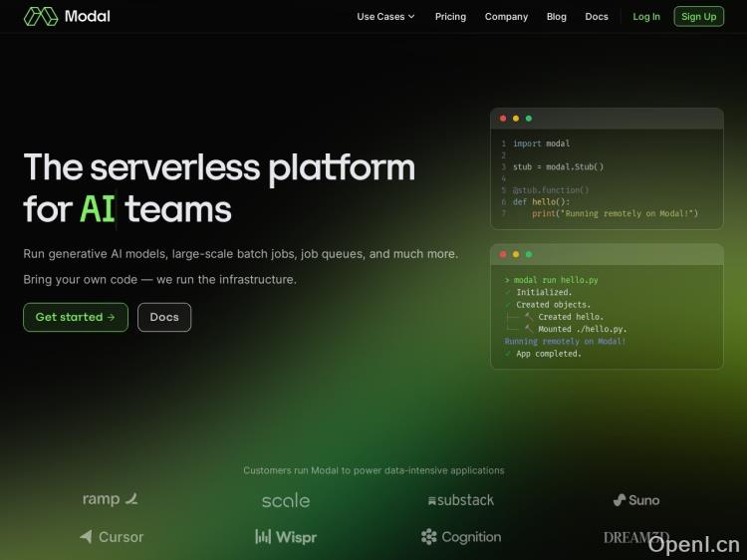This screenshot has height=560, width=747.
Task: Click the Log In link
Action: pos(646,17)
